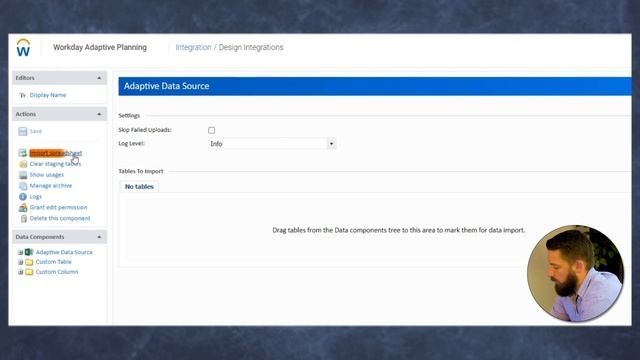The image size is (640, 360).
Task: Click the Clear staging tables icon
Action: pos(23,164)
